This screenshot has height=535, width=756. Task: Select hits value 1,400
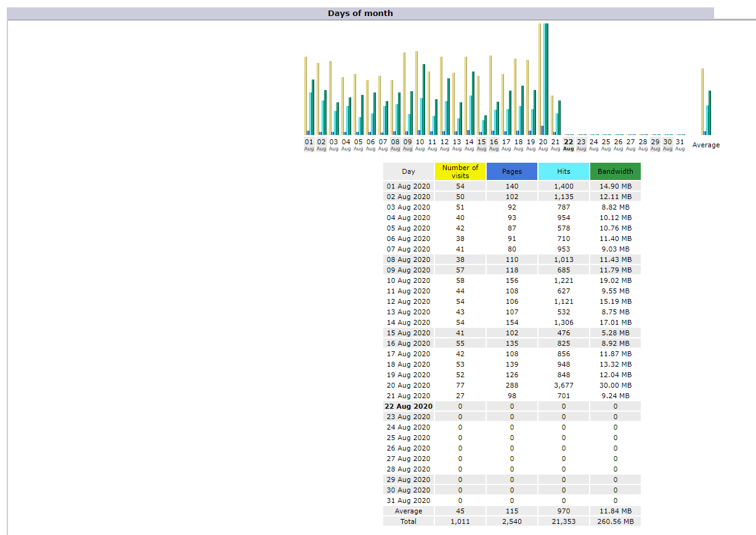[x=564, y=186]
